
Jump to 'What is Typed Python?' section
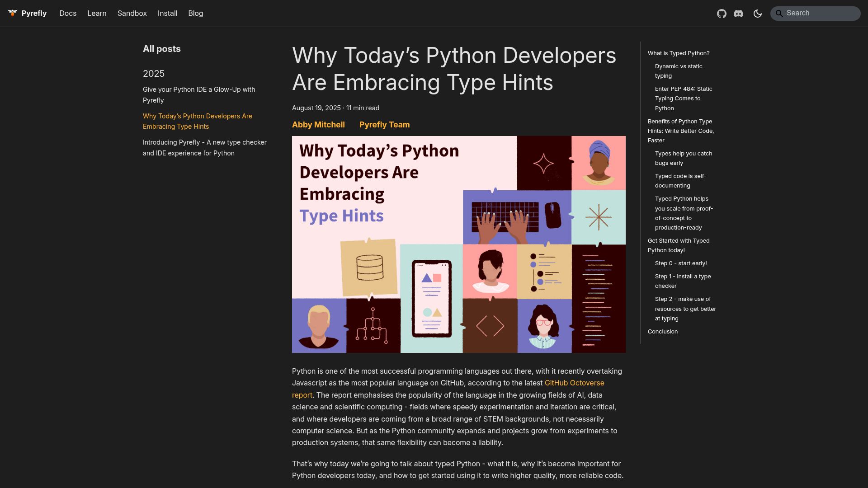click(679, 53)
